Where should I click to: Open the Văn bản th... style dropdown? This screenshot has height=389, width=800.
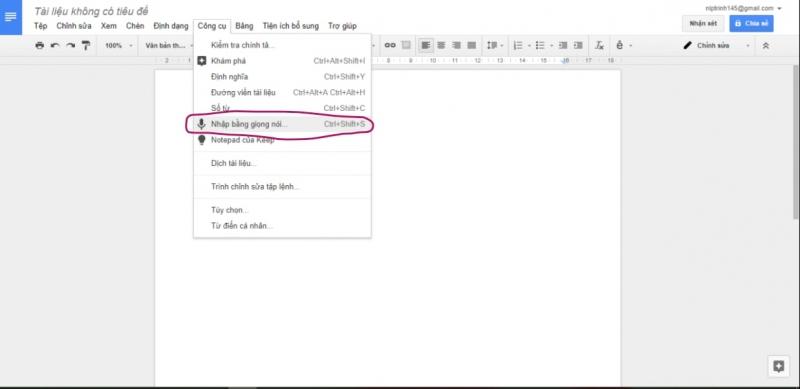click(169, 45)
